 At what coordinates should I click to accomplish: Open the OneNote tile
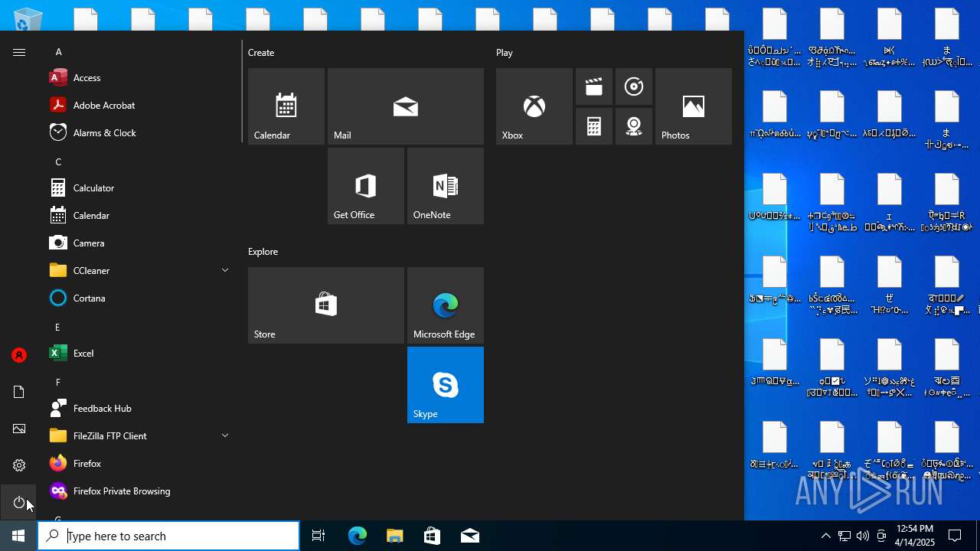(446, 186)
